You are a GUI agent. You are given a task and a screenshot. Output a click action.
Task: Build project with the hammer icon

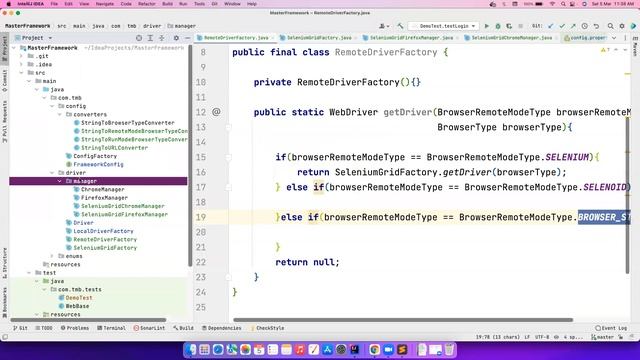pos(400,26)
